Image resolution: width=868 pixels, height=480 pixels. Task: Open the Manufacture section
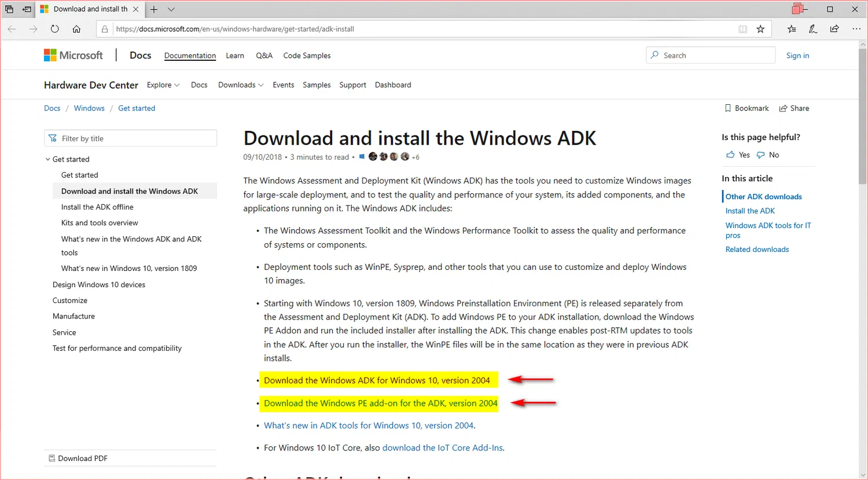(73, 316)
